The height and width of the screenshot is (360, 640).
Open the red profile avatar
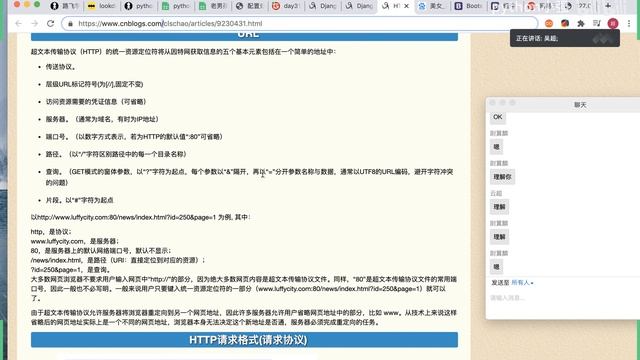pos(613,24)
